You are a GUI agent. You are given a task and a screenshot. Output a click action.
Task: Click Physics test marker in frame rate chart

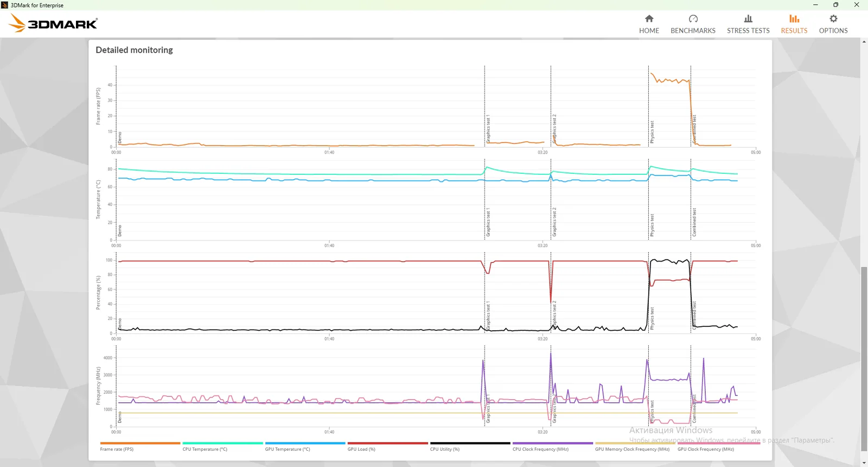(x=652, y=132)
